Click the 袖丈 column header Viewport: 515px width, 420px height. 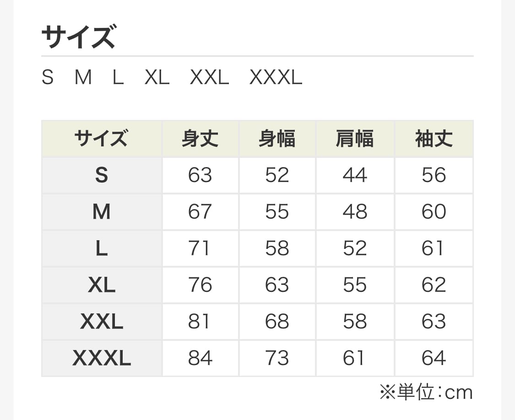coord(434,139)
